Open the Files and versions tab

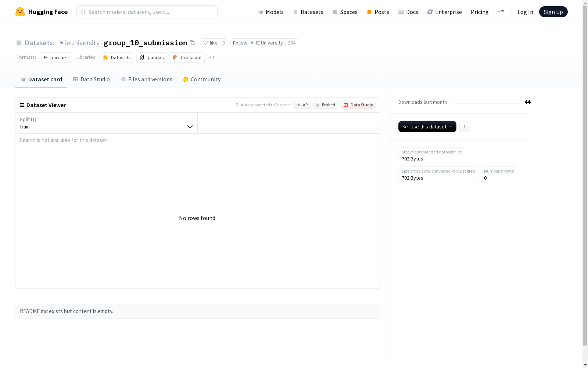tap(146, 79)
